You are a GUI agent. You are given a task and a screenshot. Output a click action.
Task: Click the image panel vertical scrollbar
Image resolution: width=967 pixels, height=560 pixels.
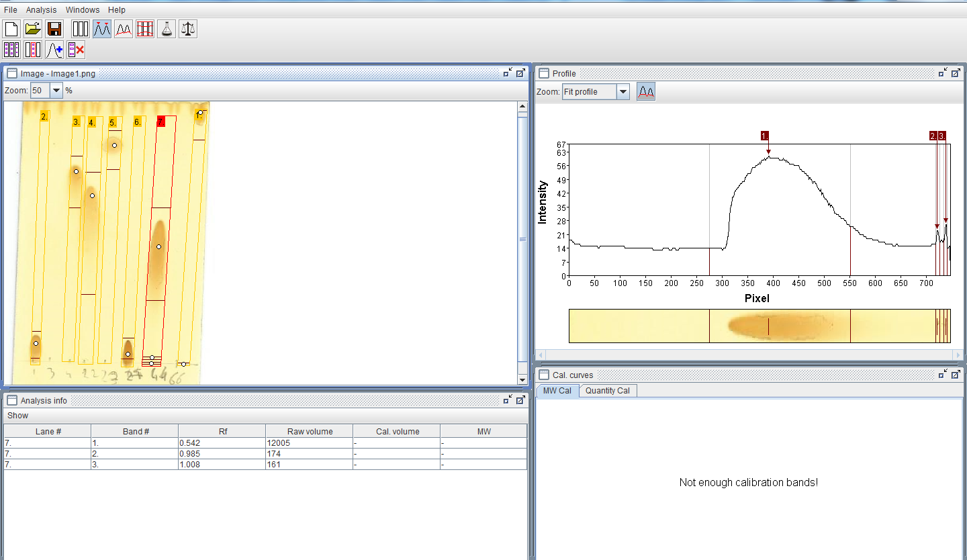(522, 240)
